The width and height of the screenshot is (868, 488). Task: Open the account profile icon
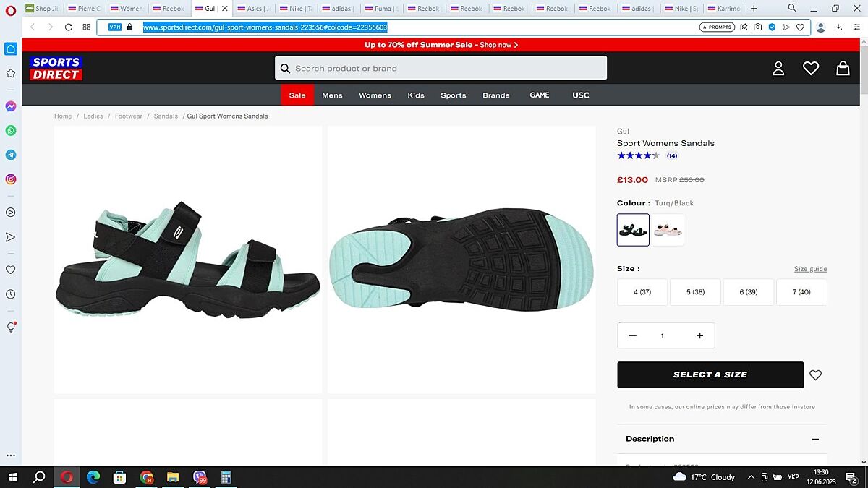(778, 68)
